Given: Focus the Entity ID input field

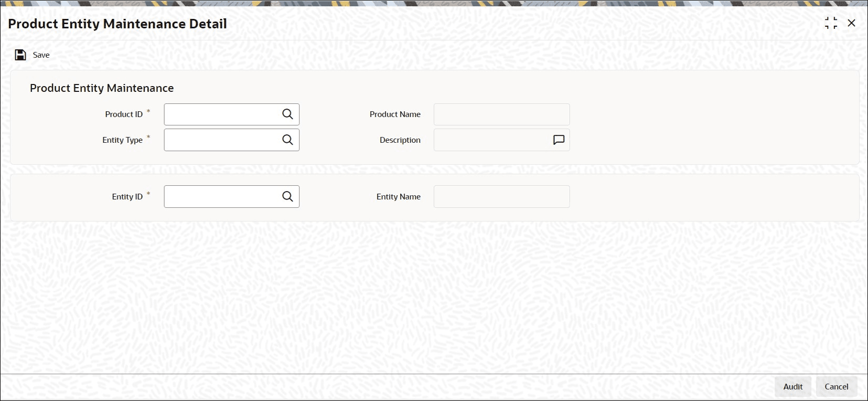Looking at the screenshot, I should pyautogui.click(x=232, y=196).
